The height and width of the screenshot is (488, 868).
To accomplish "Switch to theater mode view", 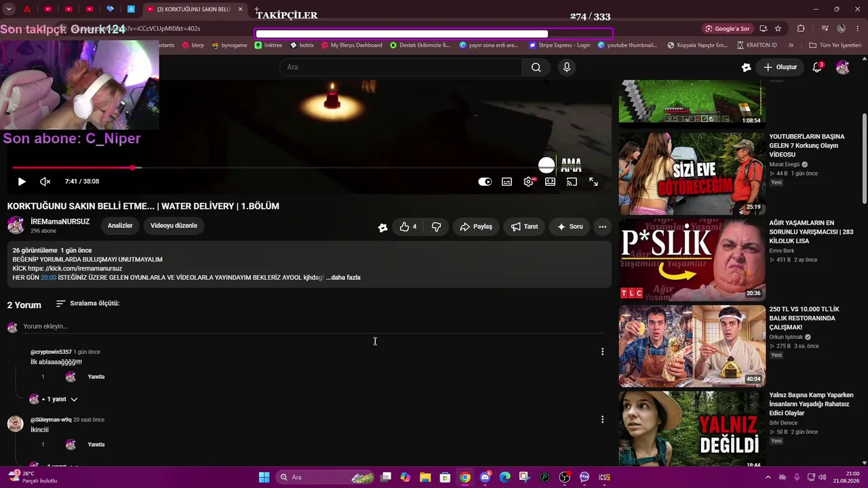I will pyautogui.click(x=550, y=182).
